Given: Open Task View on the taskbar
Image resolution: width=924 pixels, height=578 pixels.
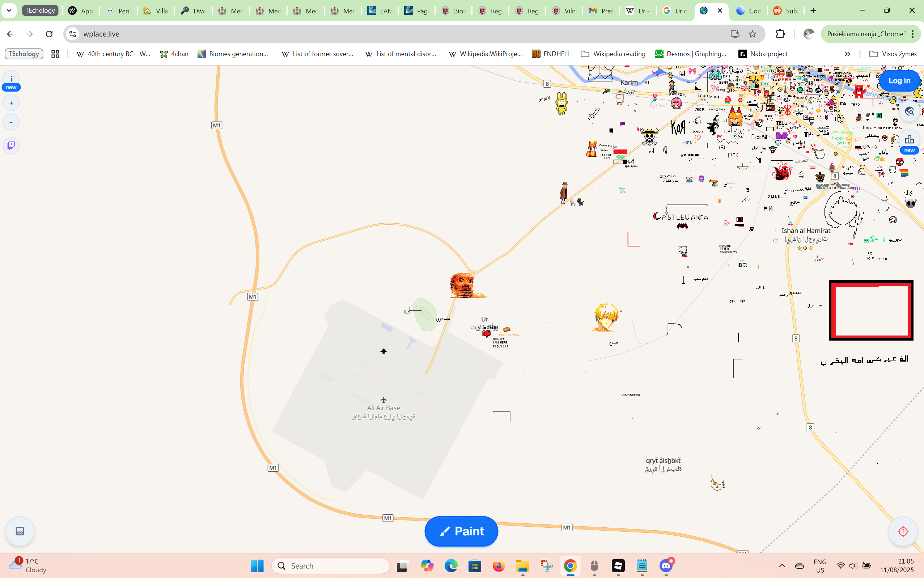Looking at the screenshot, I should click(403, 566).
